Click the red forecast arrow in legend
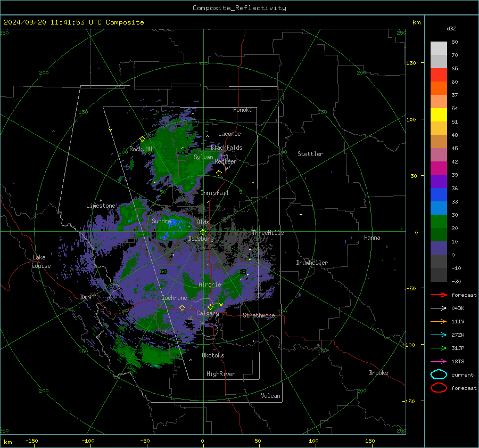Viewport: 479px width, 448px height. pyautogui.click(x=439, y=295)
